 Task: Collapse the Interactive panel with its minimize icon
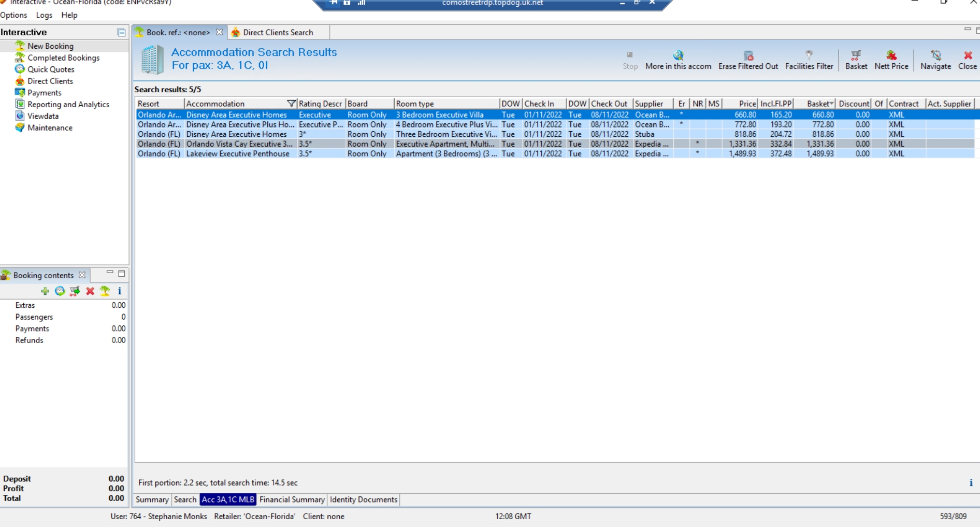tap(121, 33)
